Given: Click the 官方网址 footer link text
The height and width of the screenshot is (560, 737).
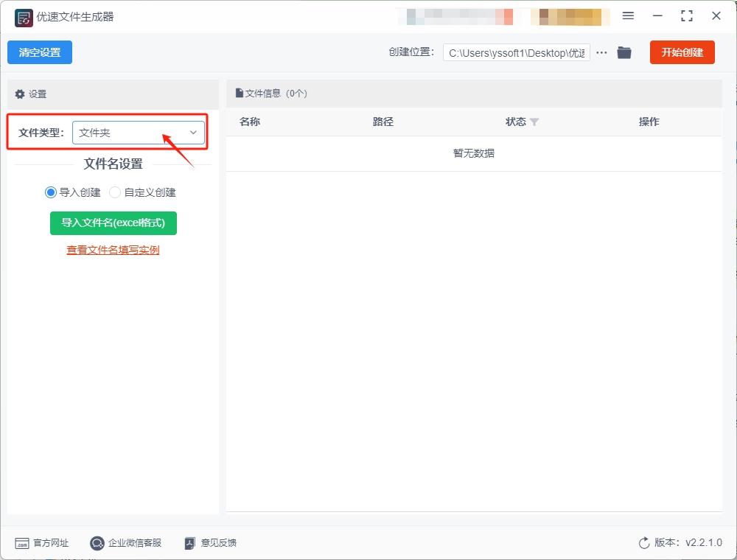Looking at the screenshot, I should [x=52, y=543].
